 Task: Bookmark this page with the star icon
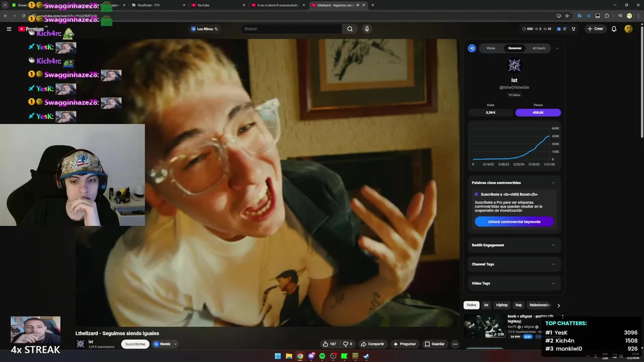(567, 16)
